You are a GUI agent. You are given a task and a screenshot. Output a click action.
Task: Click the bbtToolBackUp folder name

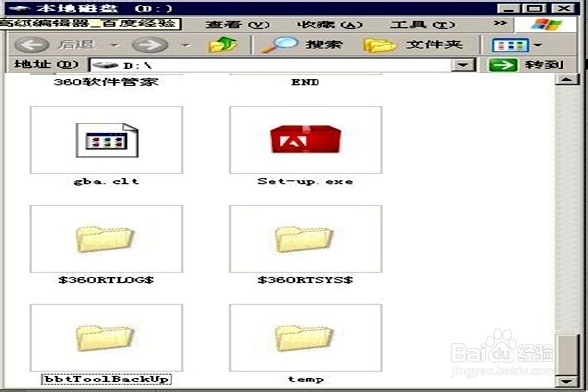107,379
